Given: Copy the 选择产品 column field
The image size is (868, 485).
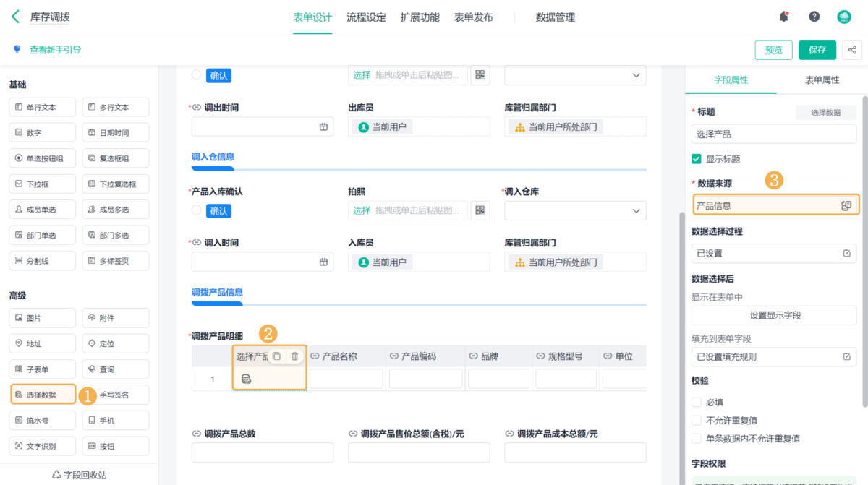Looking at the screenshot, I should click(x=276, y=356).
